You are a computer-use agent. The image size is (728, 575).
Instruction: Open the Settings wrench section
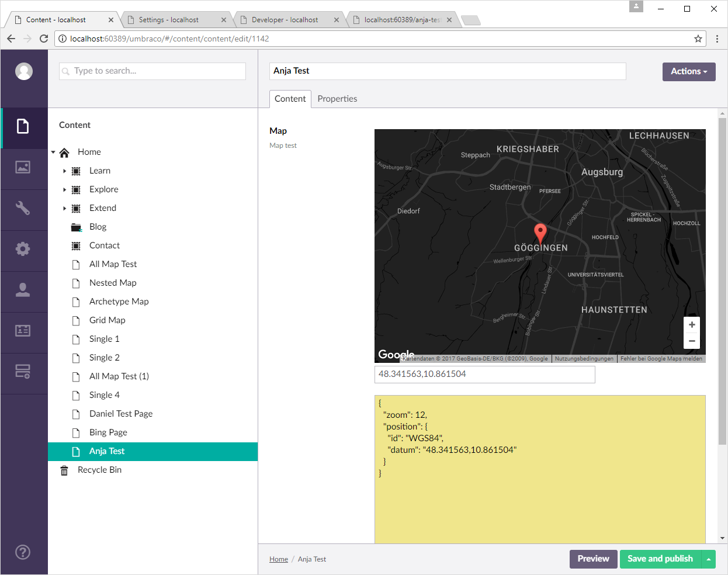click(23, 208)
